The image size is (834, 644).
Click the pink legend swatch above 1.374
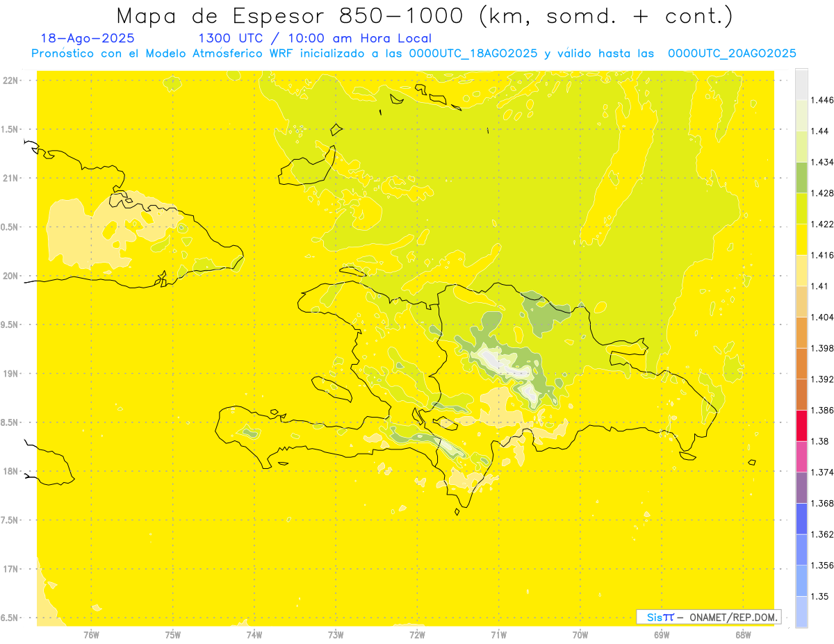801,456
